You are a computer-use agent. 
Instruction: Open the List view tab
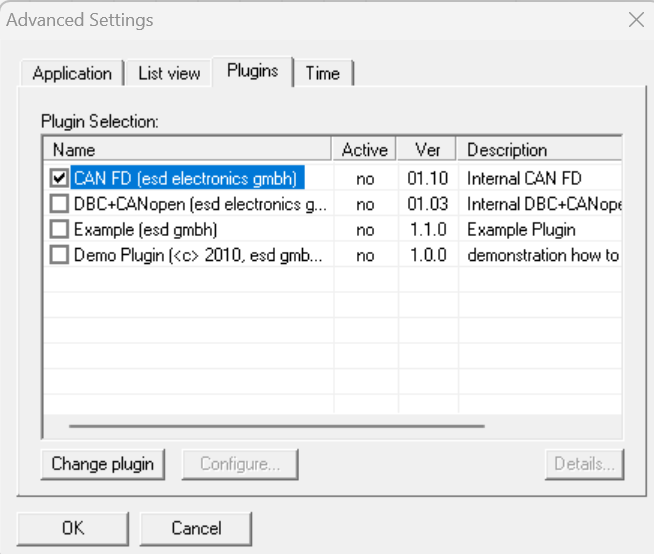click(x=169, y=73)
